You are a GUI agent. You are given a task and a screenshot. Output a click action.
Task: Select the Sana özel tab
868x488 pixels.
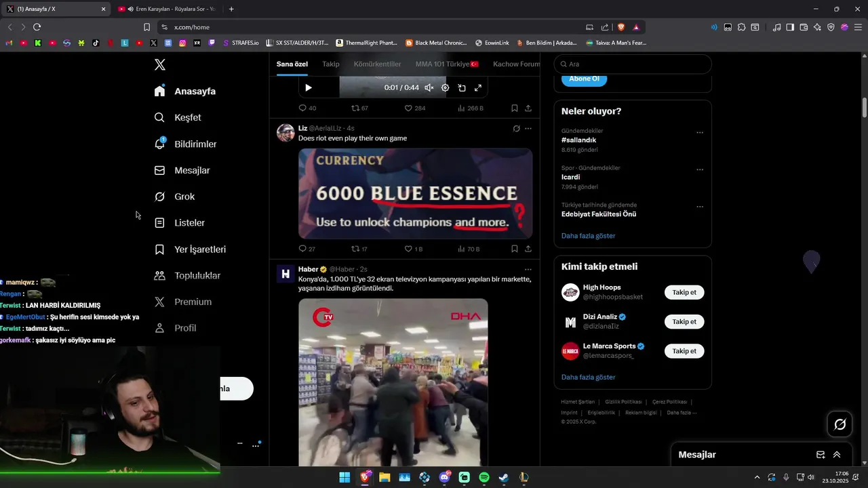(x=292, y=64)
